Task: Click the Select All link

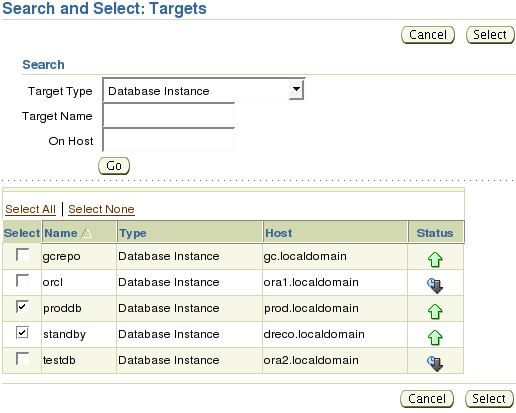Action: [x=30, y=209]
